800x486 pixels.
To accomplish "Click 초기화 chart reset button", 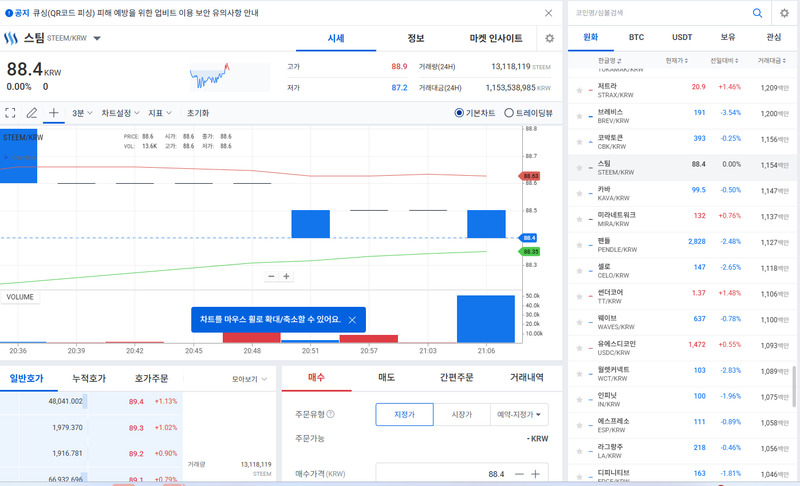I will (198, 113).
